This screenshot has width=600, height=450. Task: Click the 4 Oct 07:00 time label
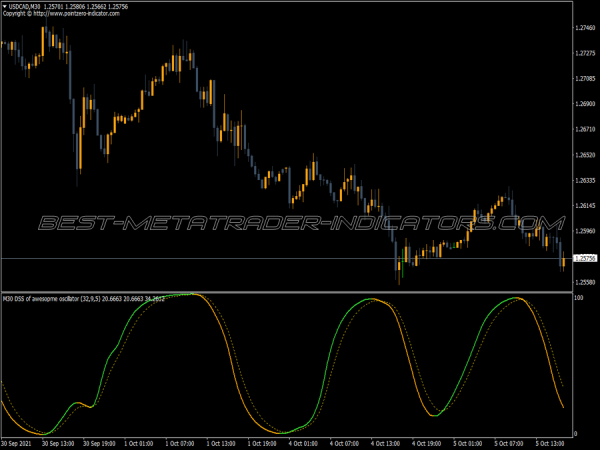pos(344,443)
